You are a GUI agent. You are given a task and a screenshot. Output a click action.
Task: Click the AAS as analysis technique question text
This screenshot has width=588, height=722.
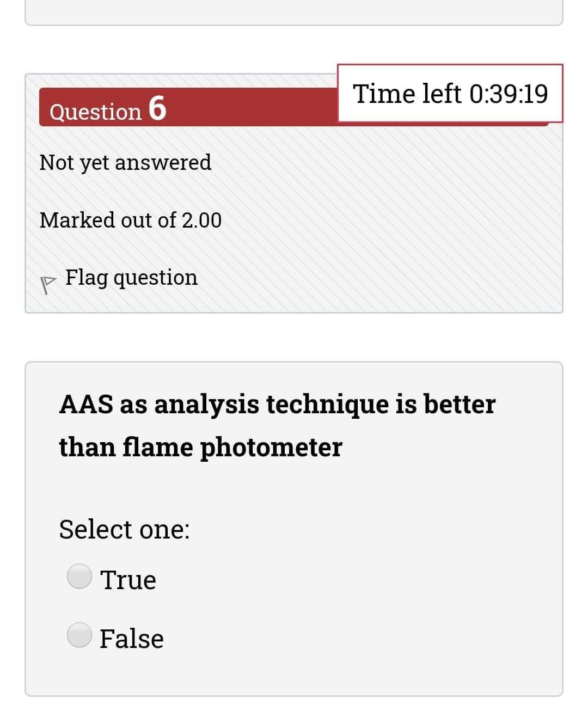[277, 404]
